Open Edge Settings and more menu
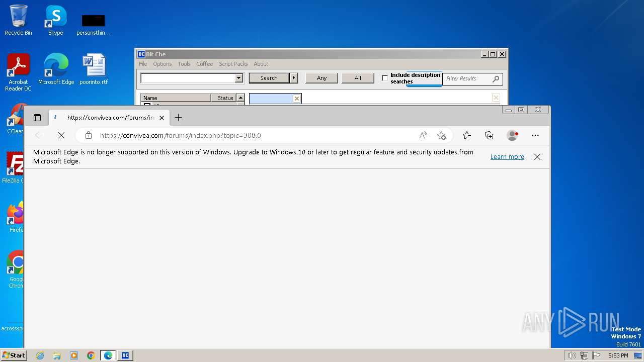The image size is (644, 362). [x=535, y=135]
